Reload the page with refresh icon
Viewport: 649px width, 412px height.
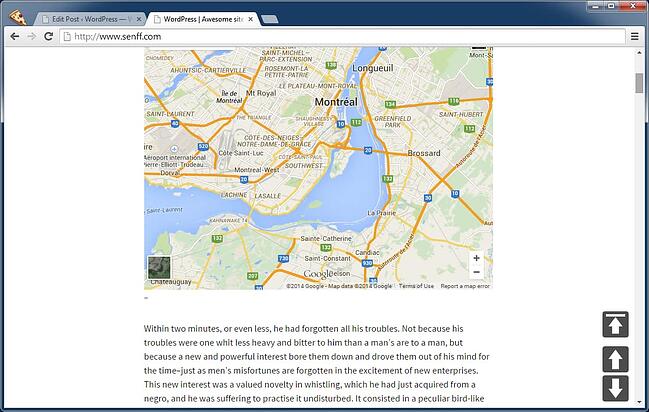pyautogui.click(x=48, y=36)
